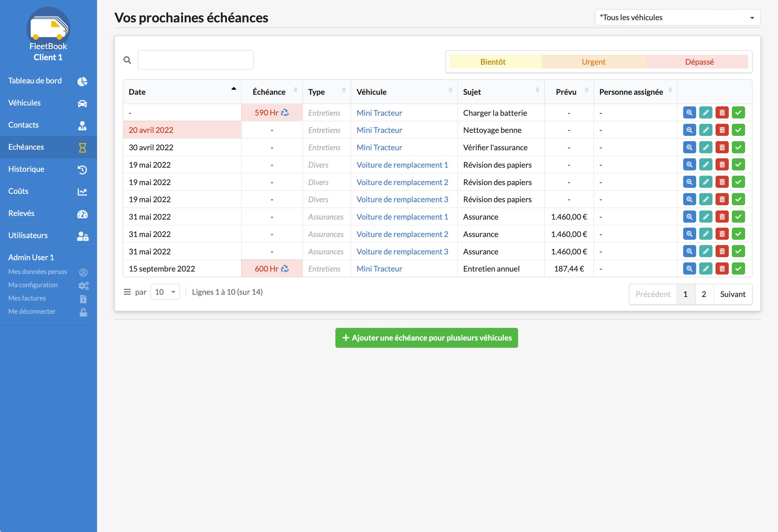
Task: Click the gears icon for Ma configuration
Action: (83, 286)
